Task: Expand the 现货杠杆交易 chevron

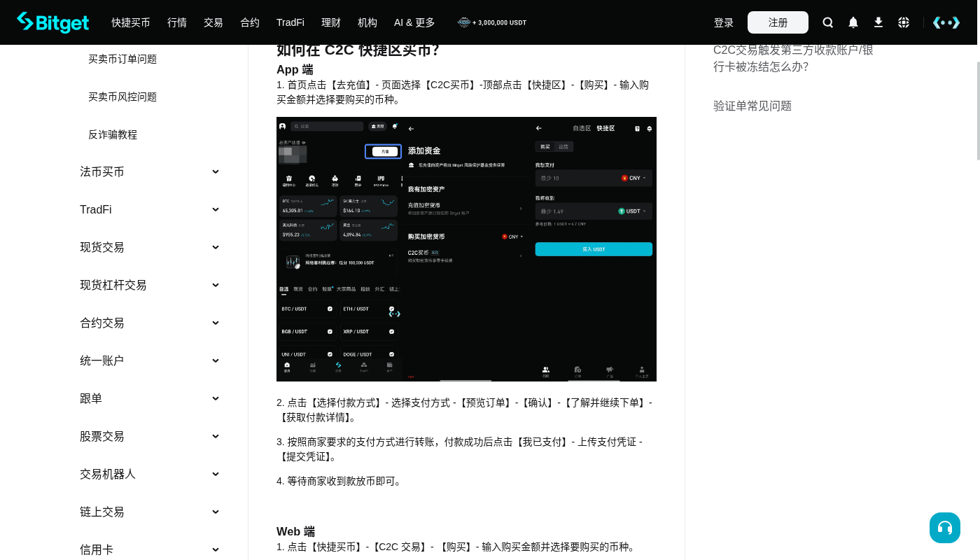Action: pyautogui.click(x=216, y=285)
